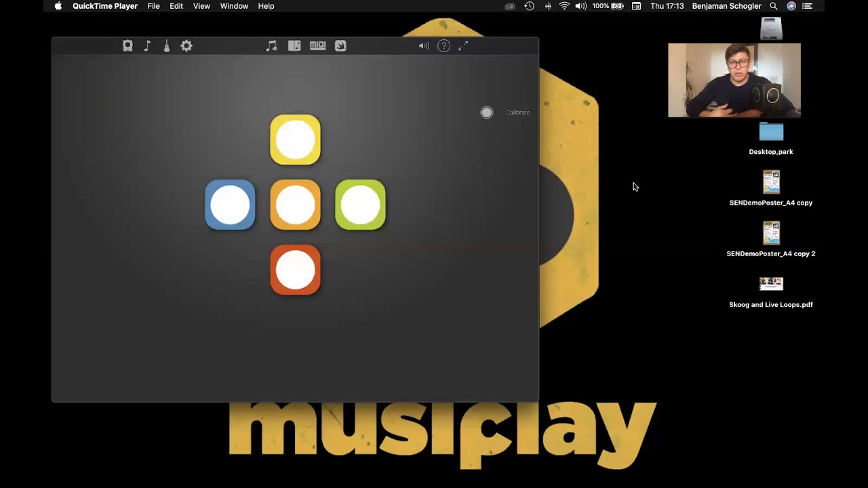The width and height of the screenshot is (868, 488).
Task: Open the music library double-note icon
Action: click(271, 45)
